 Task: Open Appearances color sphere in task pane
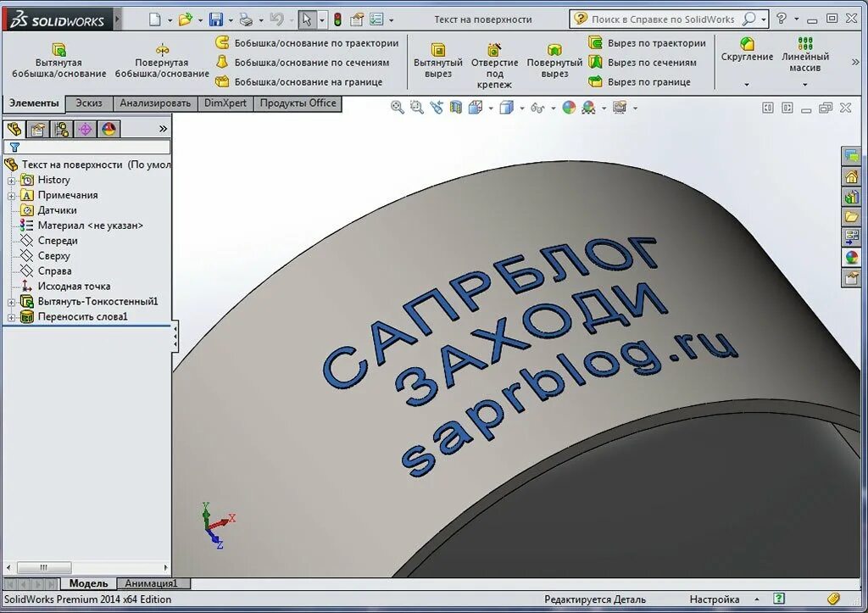pos(851,256)
